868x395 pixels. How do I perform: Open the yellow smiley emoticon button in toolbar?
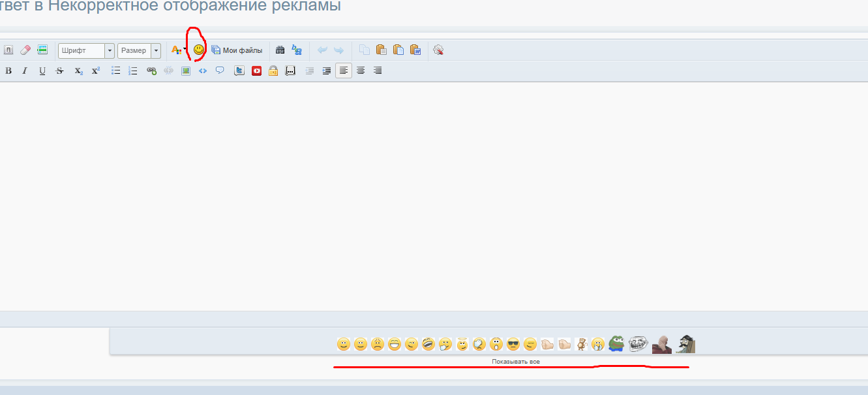coord(199,50)
